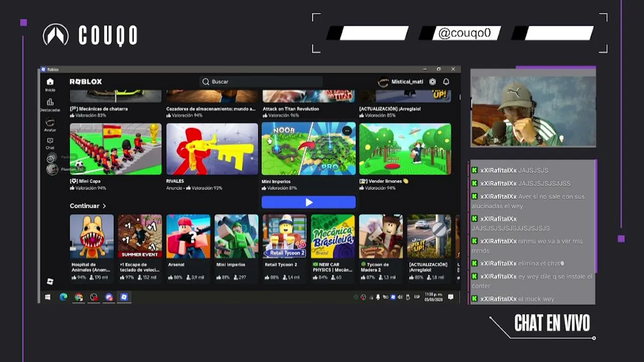The width and height of the screenshot is (644, 362).
Task: Open the Mini Copa game thumbnail
Action: (116, 149)
